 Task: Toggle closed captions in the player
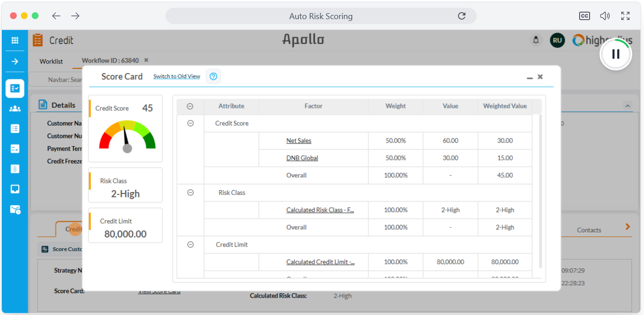pyautogui.click(x=585, y=16)
